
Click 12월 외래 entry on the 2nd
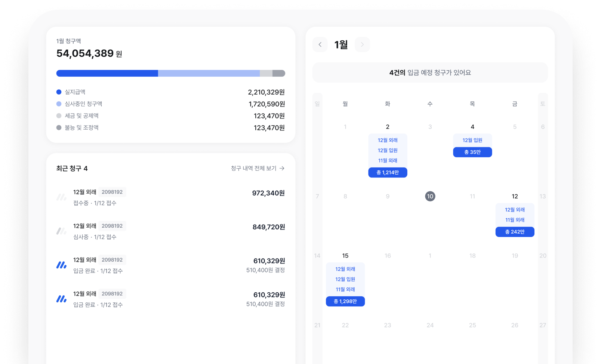click(x=388, y=140)
